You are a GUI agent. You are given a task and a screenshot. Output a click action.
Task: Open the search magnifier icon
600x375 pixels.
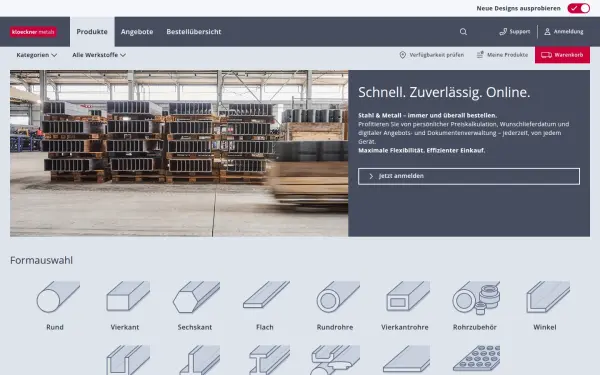tap(463, 32)
